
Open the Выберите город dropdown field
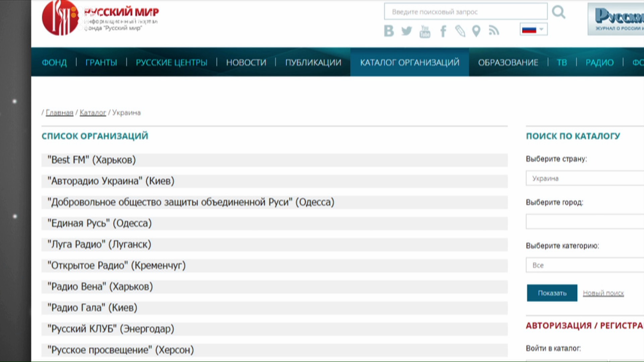click(585, 222)
